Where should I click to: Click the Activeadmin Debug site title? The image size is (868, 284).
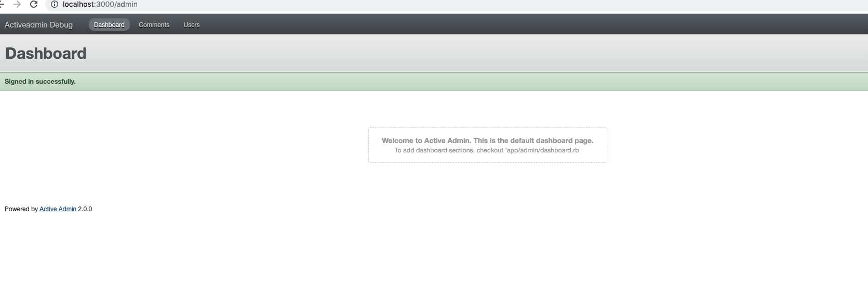click(x=38, y=24)
